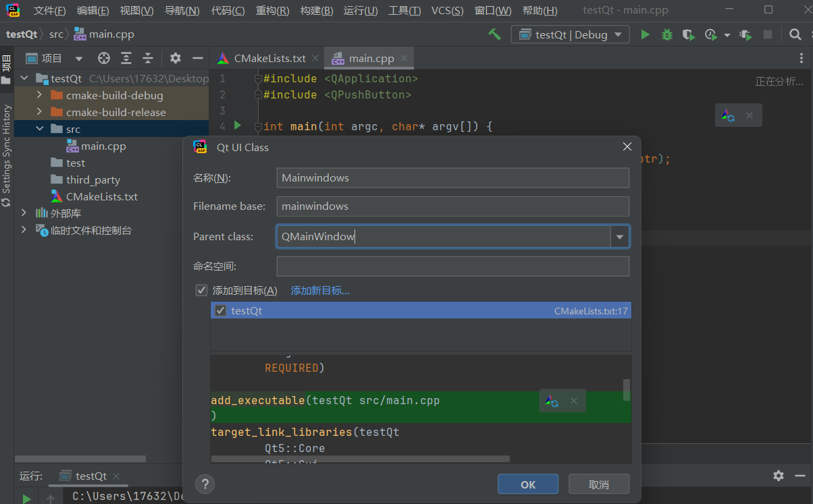
Task: Click Collapse All icon in project panel
Action: click(x=148, y=58)
